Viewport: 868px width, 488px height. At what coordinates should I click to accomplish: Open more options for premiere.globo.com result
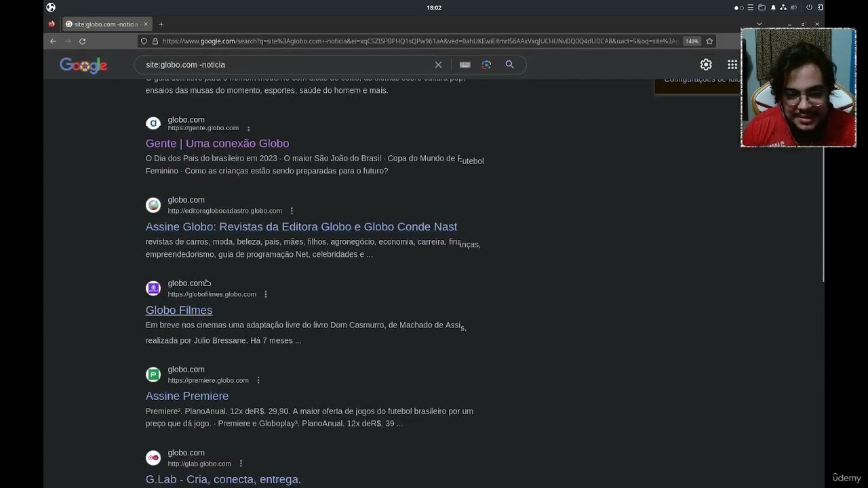pos(258,380)
